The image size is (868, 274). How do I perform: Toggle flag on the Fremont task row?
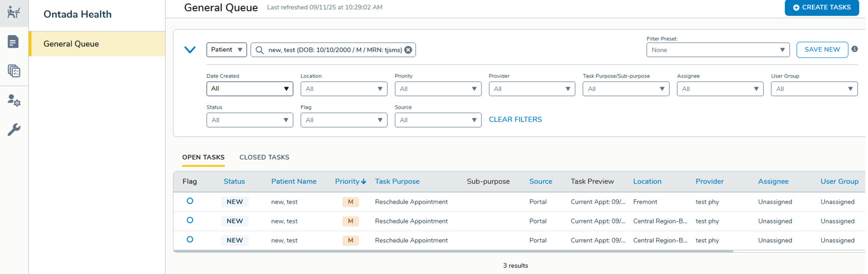(190, 201)
